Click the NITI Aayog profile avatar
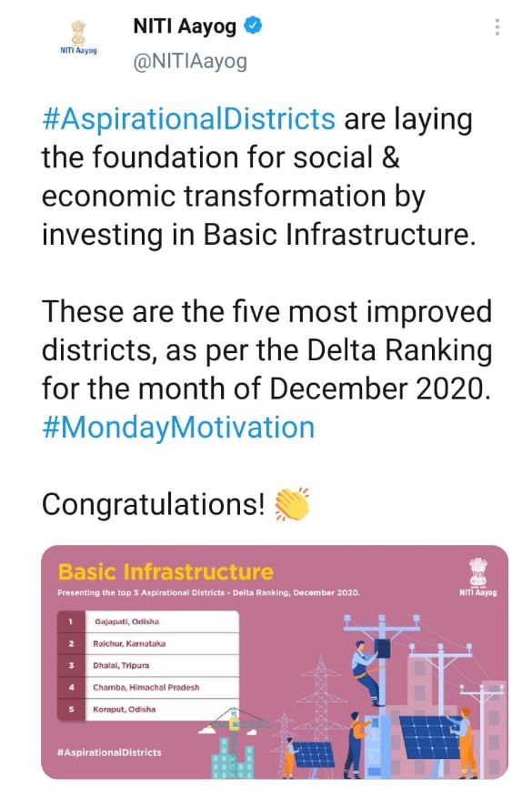Screen dimensions: 532x797 pos(80,38)
